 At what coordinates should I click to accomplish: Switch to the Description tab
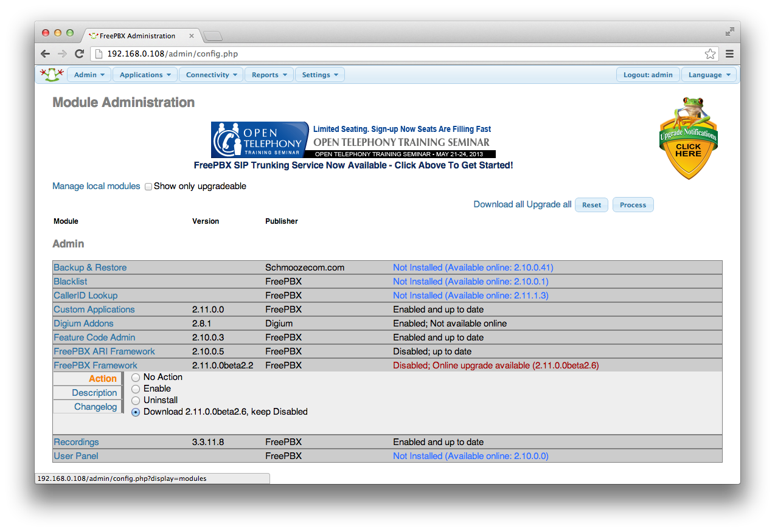click(x=88, y=393)
